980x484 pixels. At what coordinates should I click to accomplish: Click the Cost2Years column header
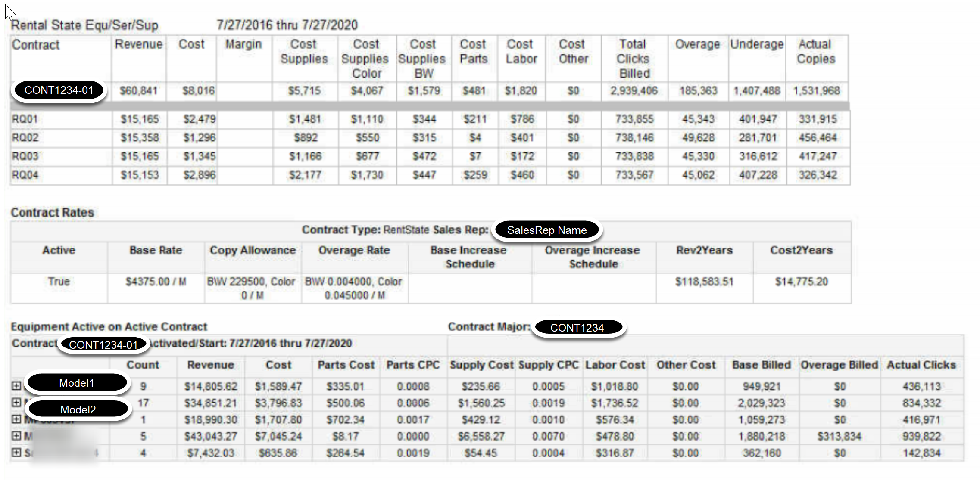(x=801, y=250)
